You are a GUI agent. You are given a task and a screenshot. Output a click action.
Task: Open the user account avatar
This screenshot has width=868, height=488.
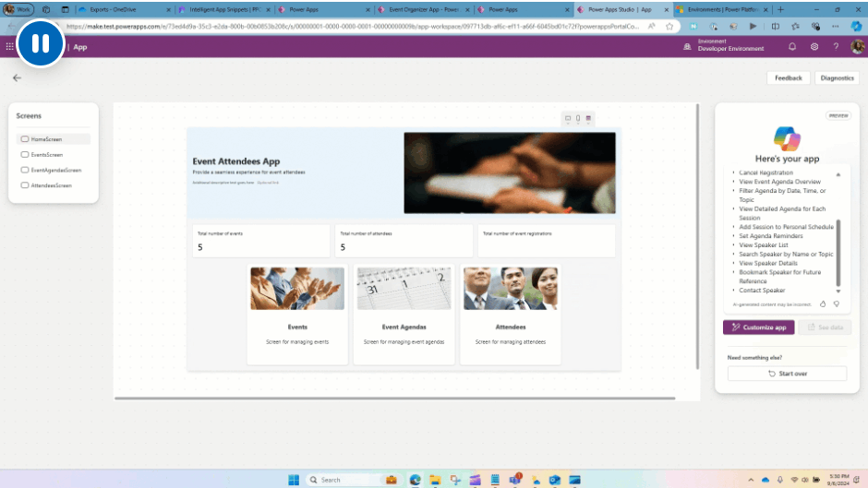(858, 47)
